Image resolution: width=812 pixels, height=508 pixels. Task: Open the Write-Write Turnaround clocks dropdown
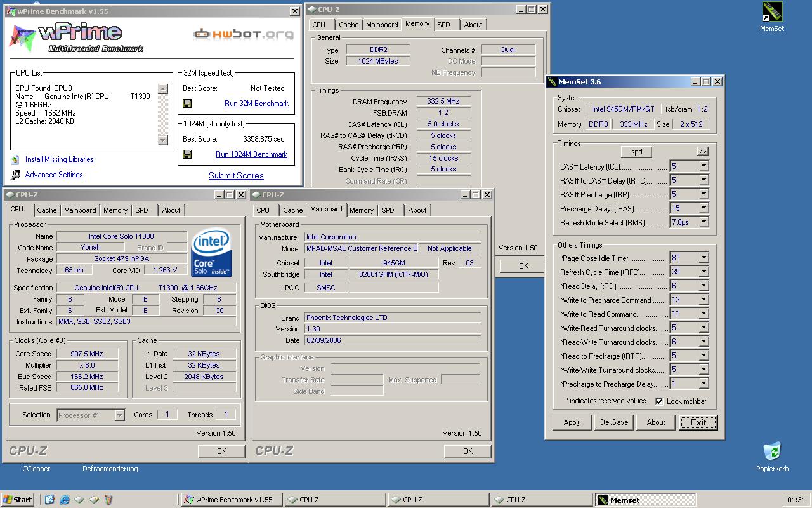(x=703, y=370)
